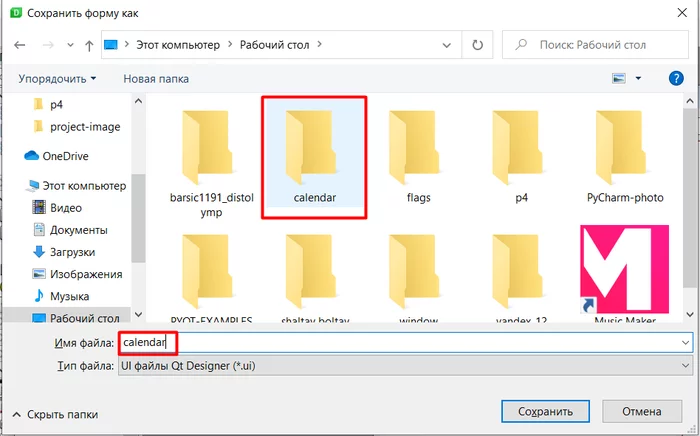The width and height of the screenshot is (700, 436).
Task: Open the Упорядочить menu
Action: coord(57,79)
